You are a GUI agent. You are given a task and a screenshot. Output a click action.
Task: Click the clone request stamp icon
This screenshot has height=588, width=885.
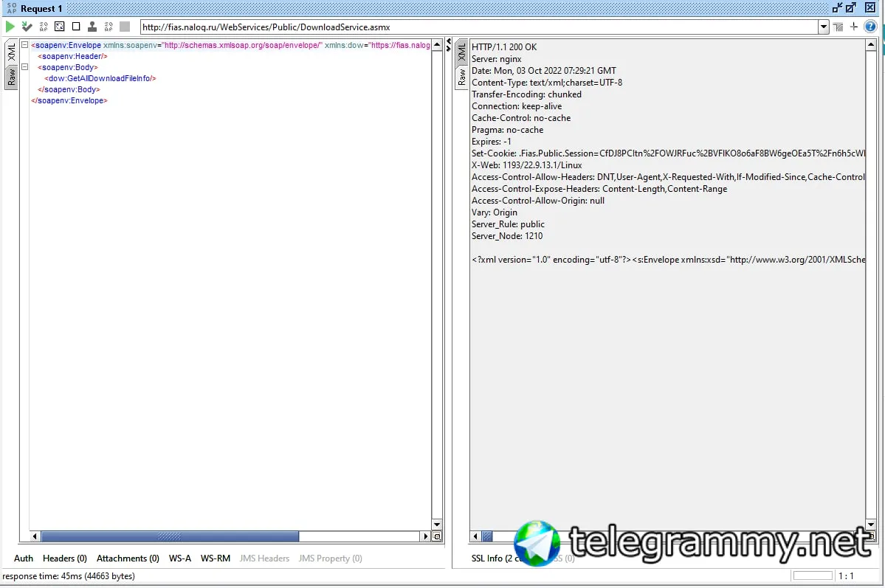pyautogui.click(x=92, y=27)
